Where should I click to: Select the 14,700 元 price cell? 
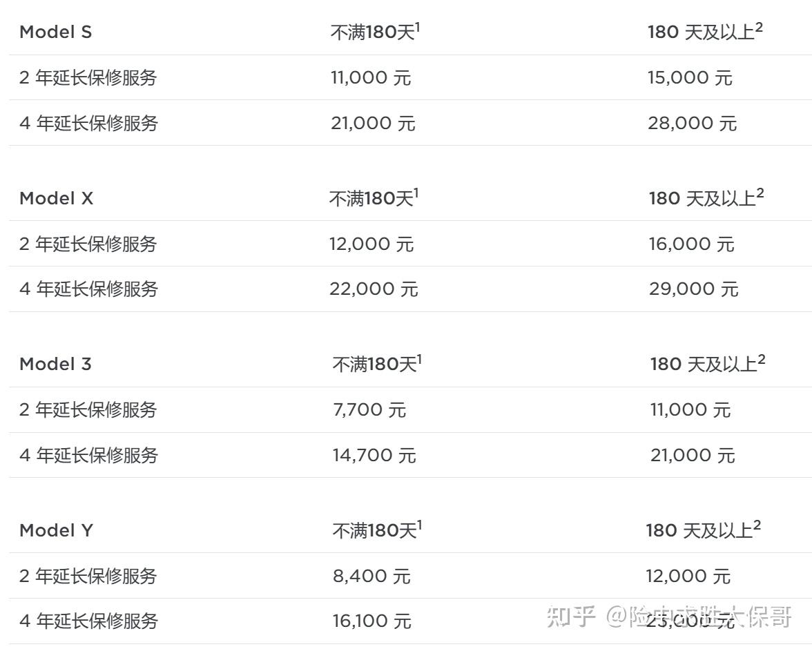374,456
